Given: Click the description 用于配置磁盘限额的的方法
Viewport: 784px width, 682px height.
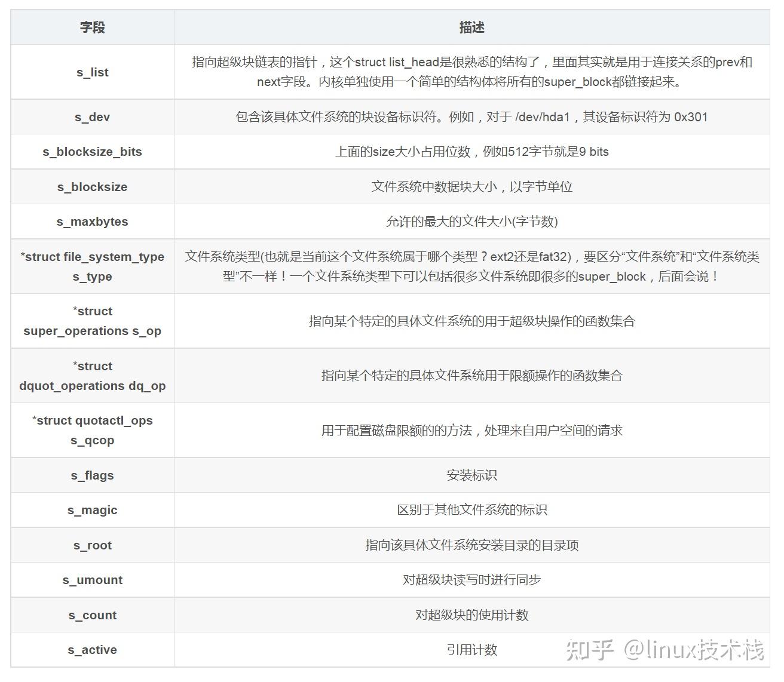Looking at the screenshot, I should coord(472,430).
